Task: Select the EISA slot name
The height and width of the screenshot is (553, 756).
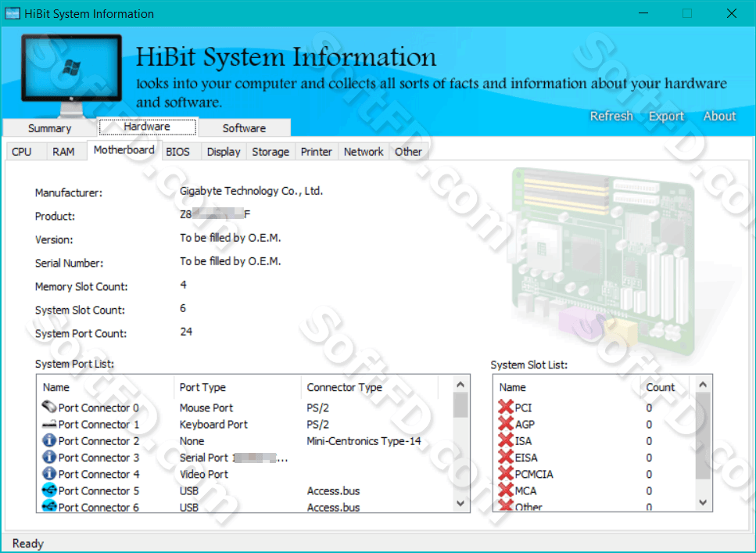Action: tap(526, 458)
